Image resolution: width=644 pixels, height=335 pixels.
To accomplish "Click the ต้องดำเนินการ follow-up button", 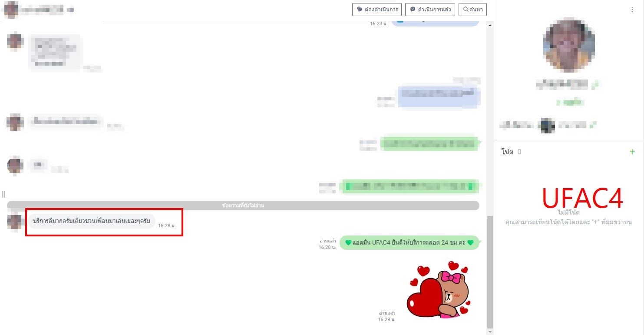I will point(376,10).
